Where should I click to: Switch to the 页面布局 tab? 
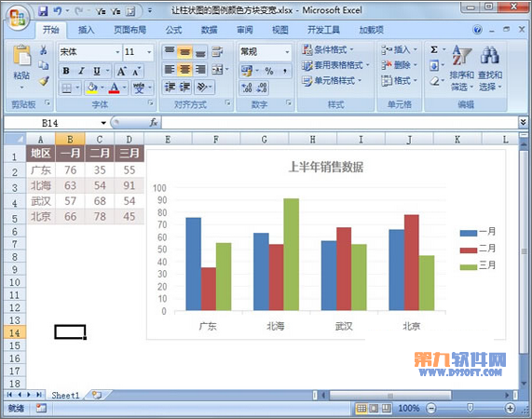[x=130, y=30]
